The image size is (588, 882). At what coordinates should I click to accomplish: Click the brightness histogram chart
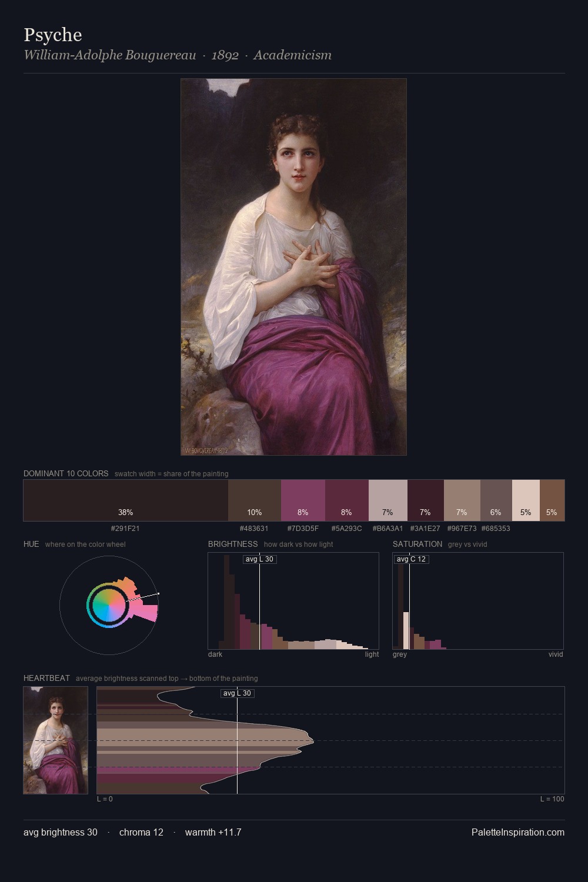[293, 601]
